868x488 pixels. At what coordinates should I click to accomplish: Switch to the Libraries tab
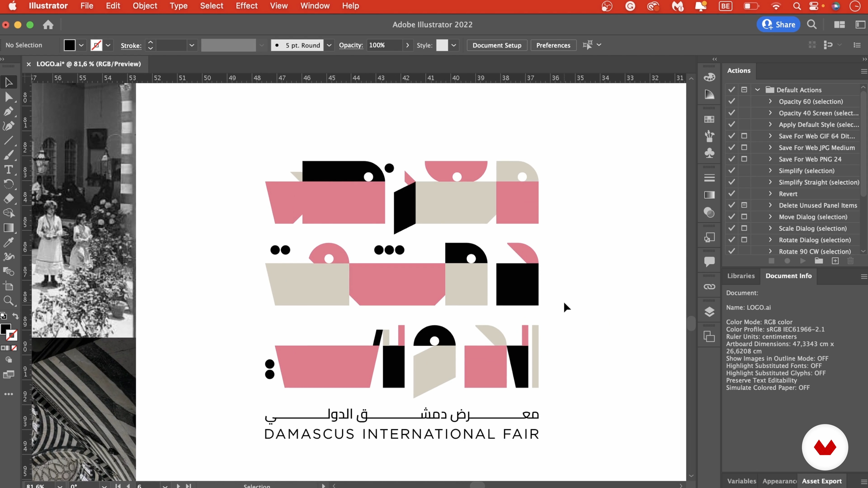[x=741, y=276]
